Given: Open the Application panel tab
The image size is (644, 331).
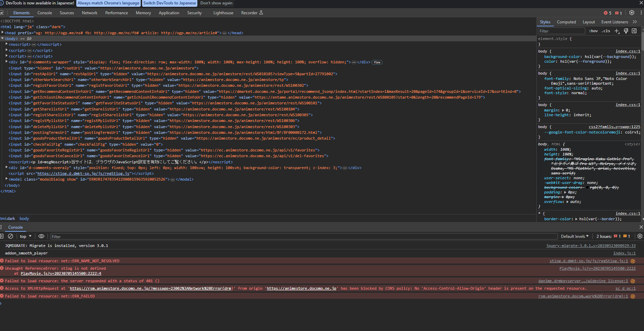Looking at the screenshot, I should coord(169,13).
